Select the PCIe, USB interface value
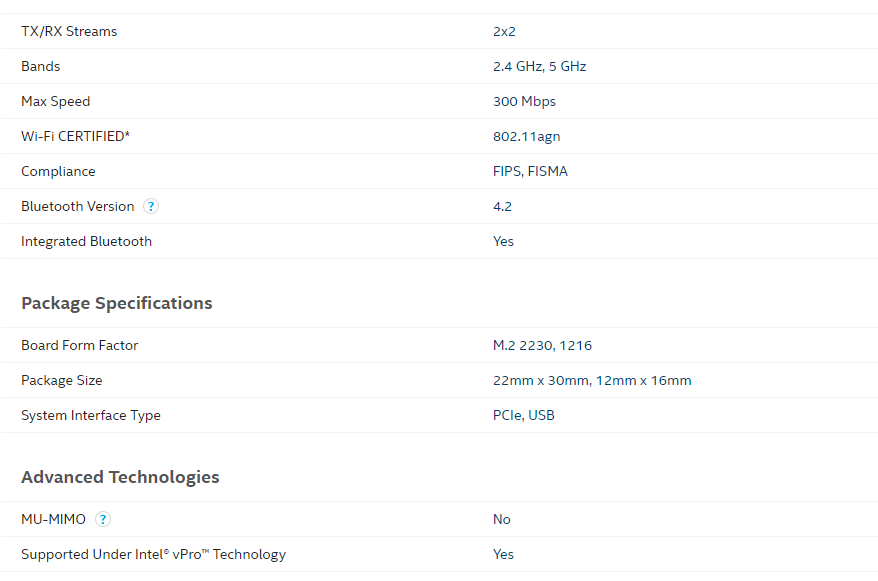 [x=524, y=415]
